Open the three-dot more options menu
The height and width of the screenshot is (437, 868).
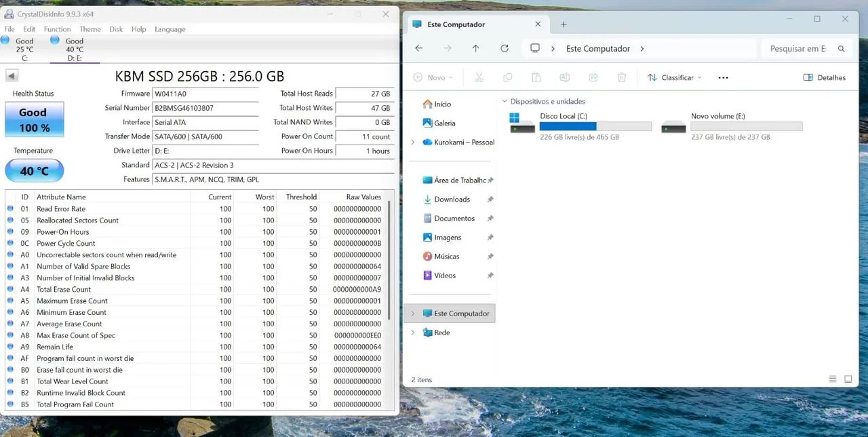pos(723,77)
